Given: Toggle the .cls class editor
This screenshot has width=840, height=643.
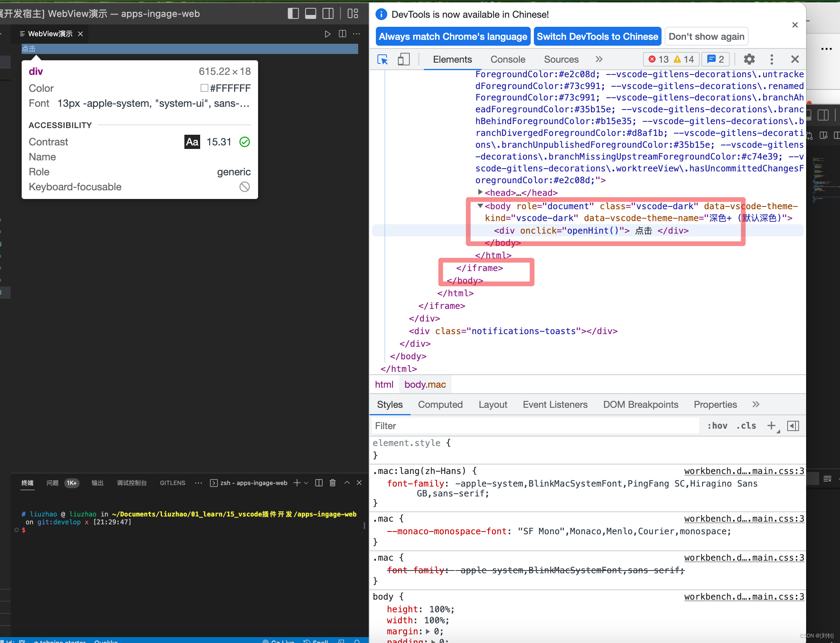Looking at the screenshot, I should tap(746, 426).
